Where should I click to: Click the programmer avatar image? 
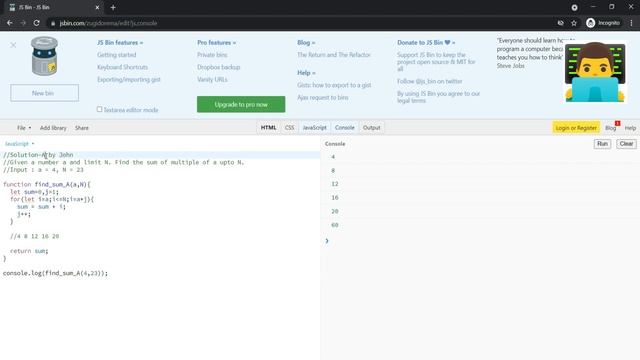(595, 72)
